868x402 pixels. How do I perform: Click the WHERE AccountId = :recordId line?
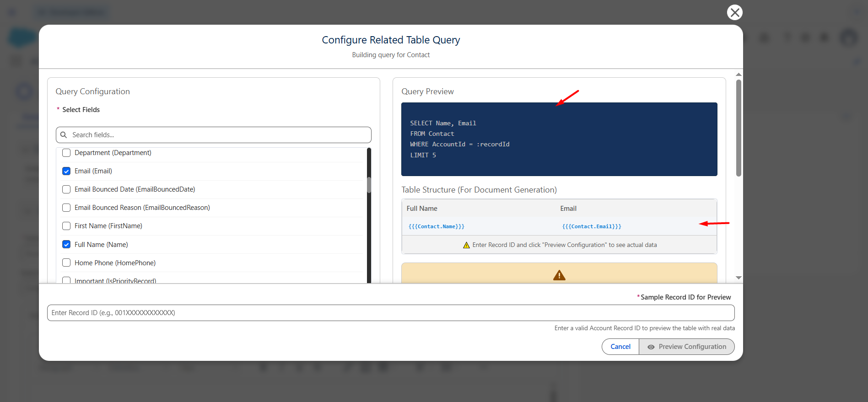click(460, 144)
